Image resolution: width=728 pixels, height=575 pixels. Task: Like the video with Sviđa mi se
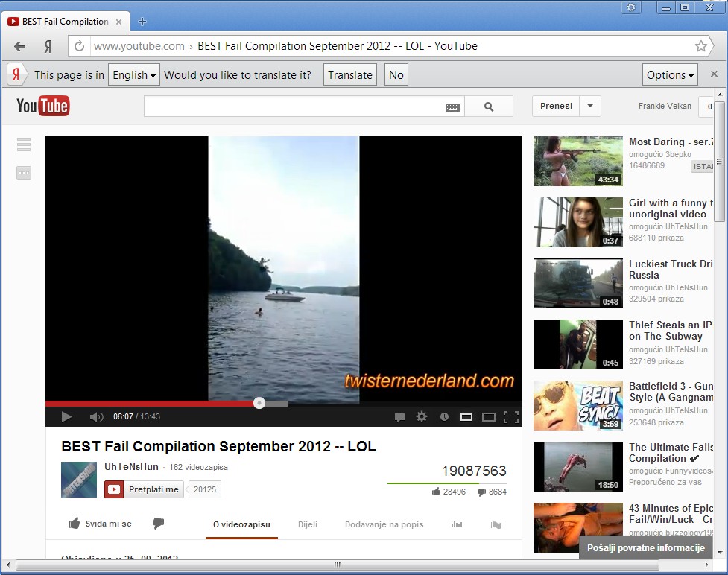coord(100,524)
